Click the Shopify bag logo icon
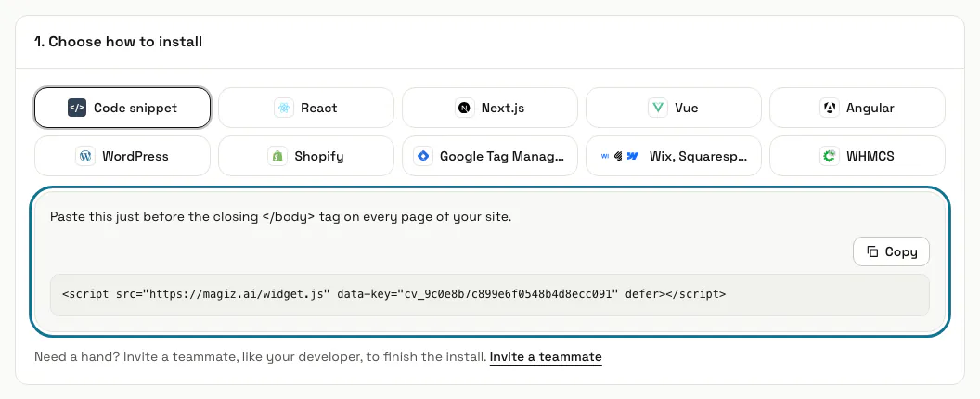The width and height of the screenshot is (980, 399). [277, 156]
